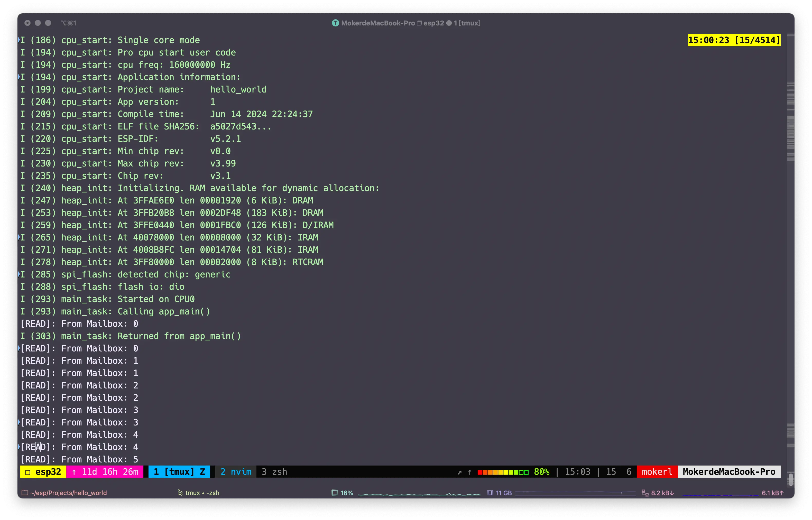
Task: Click the Min chip rev 'v0.0' value
Action: 220,151
